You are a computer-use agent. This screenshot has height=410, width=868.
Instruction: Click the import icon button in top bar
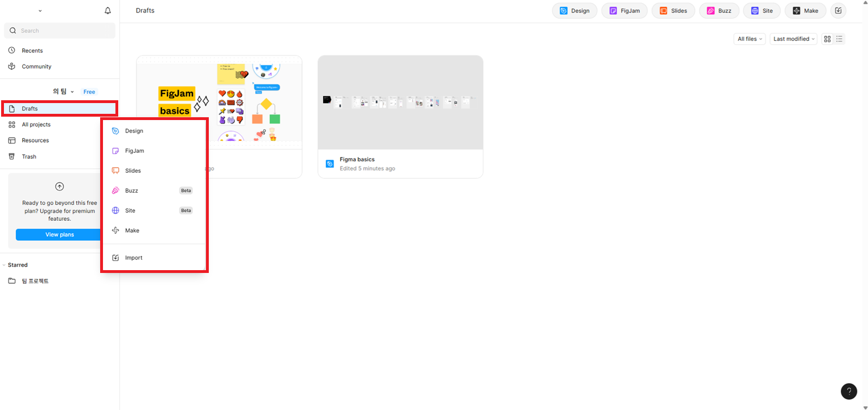tap(839, 11)
